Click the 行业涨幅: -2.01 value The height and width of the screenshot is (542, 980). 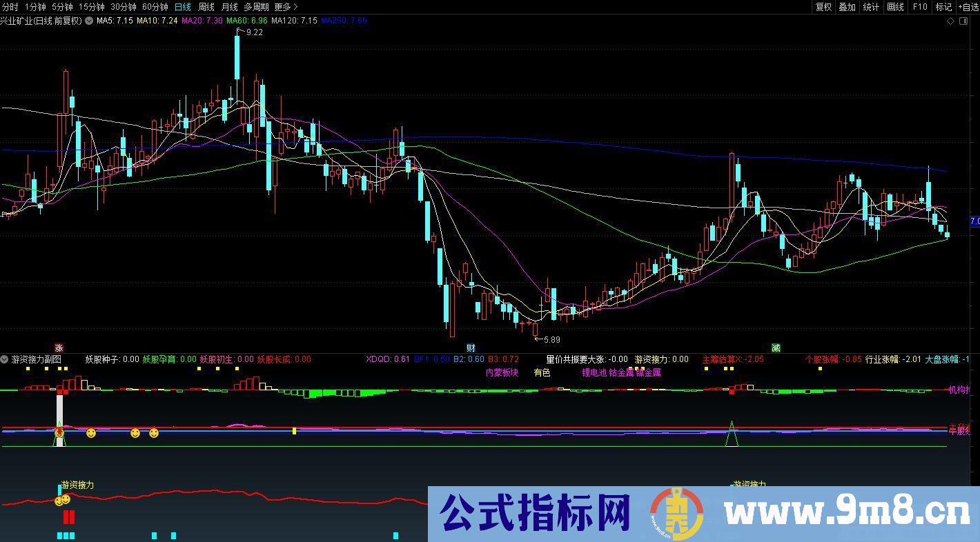[893, 359]
